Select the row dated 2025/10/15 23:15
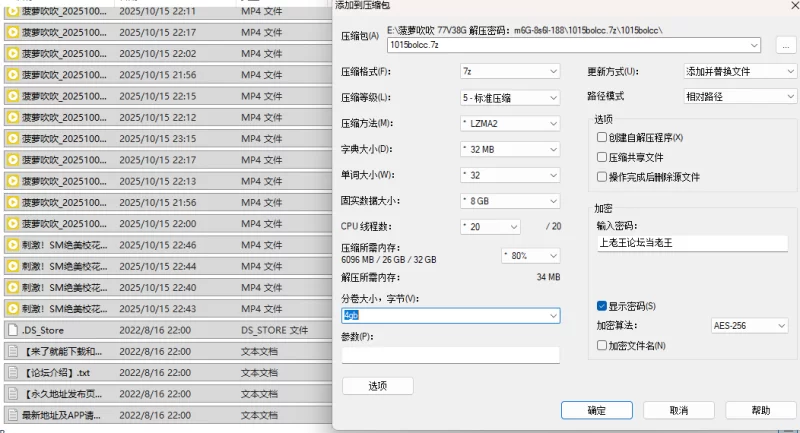The height and width of the screenshot is (433, 800). 167,139
